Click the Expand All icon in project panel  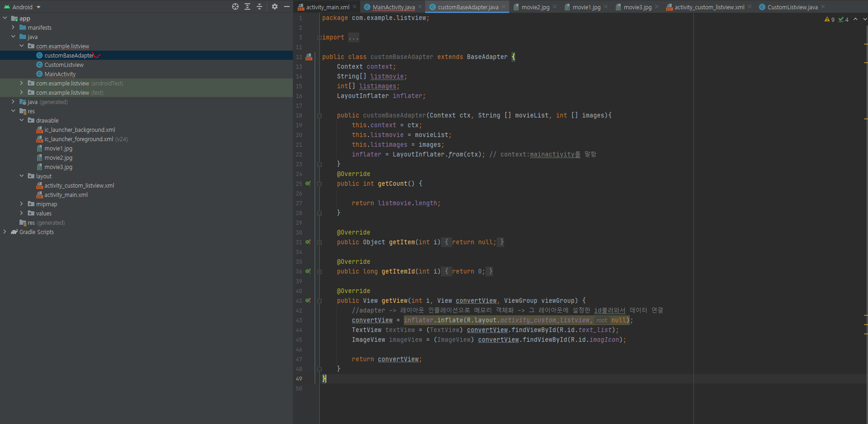click(x=247, y=7)
